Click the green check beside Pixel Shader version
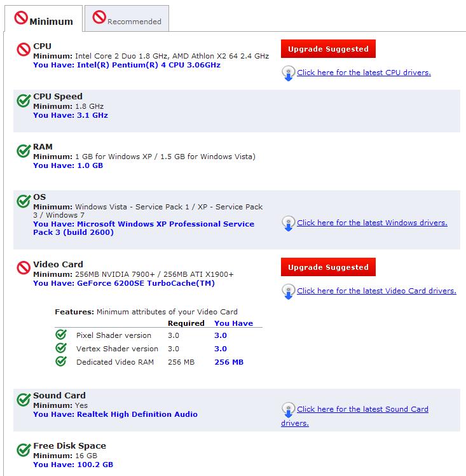Screen dimensions: 466x476 (61, 335)
